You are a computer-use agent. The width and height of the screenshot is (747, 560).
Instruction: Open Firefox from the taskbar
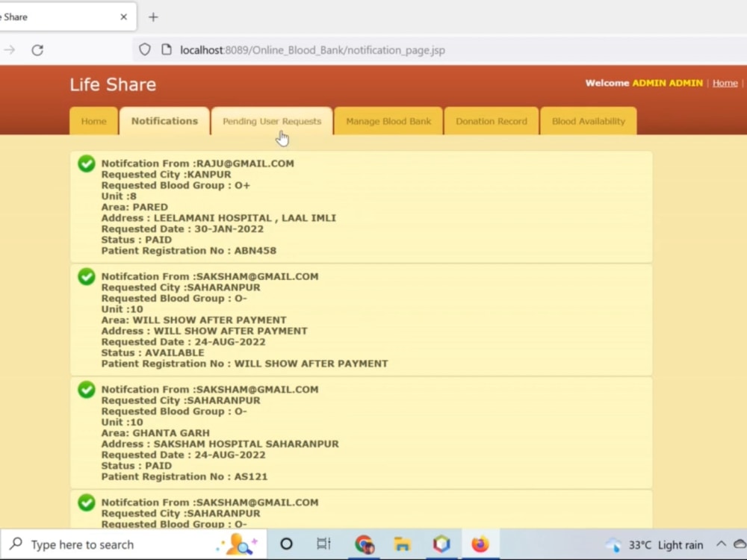point(480,544)
